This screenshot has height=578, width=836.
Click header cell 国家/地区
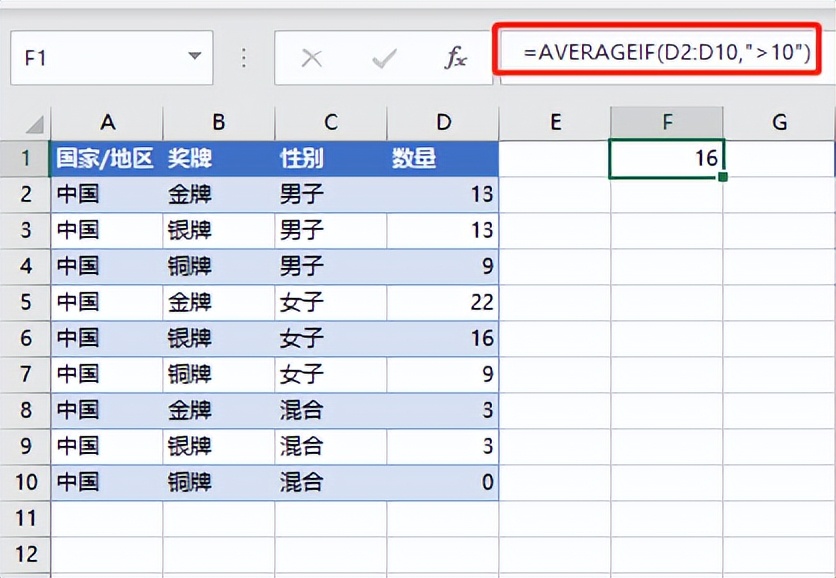107,158
